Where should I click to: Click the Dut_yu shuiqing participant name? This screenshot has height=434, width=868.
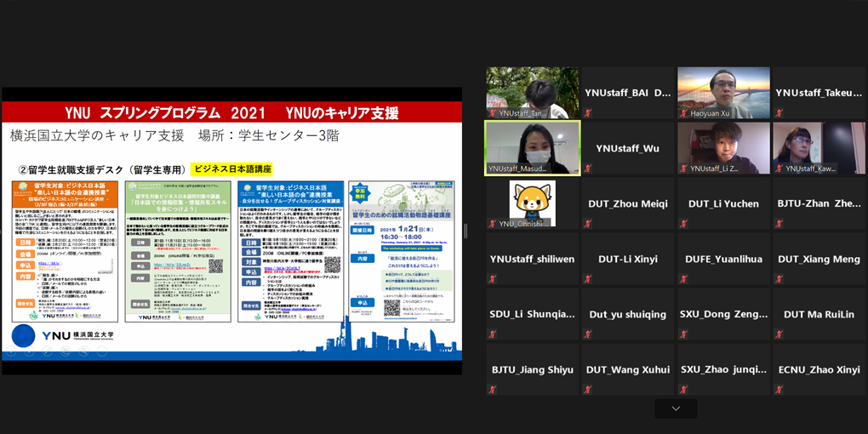[628, 314]
